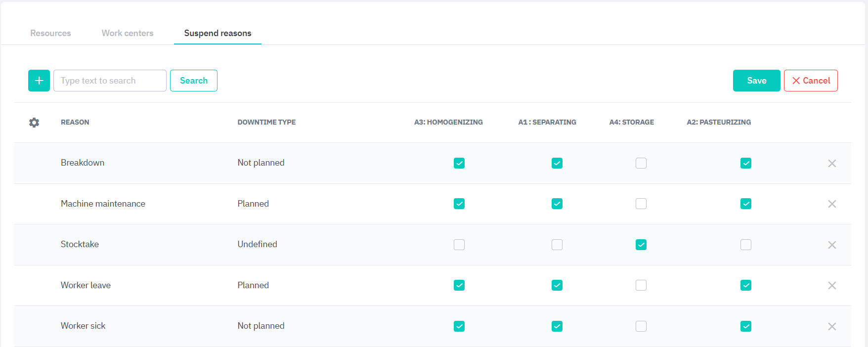Open the Work centers tab
The width and height of the screenshot is (868, 347).
click(128, 33)
